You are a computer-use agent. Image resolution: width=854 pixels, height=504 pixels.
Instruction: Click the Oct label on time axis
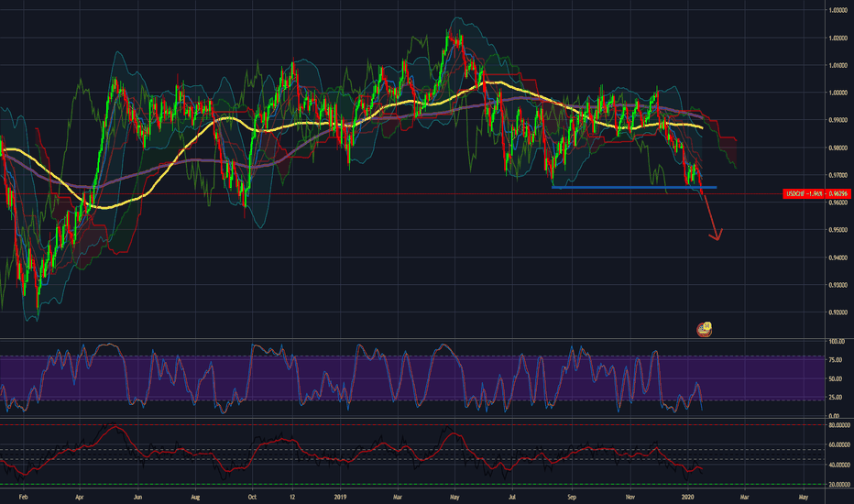point(252,496)
